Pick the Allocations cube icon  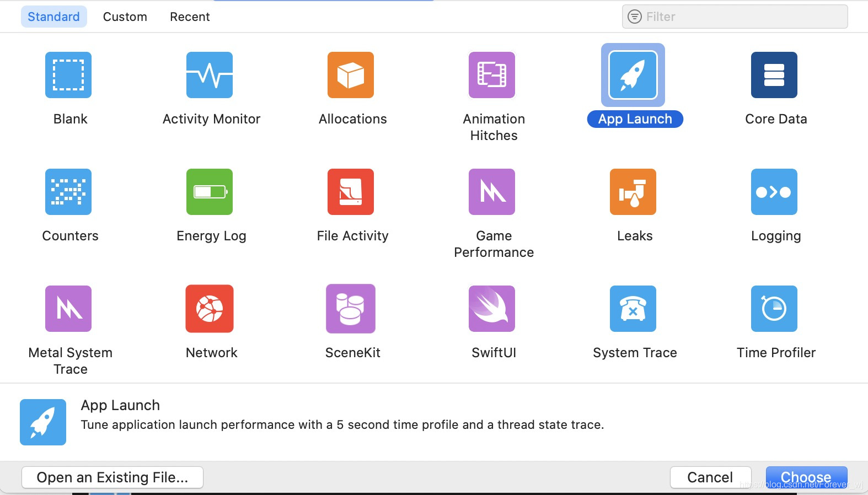click(x=351, y=75)
